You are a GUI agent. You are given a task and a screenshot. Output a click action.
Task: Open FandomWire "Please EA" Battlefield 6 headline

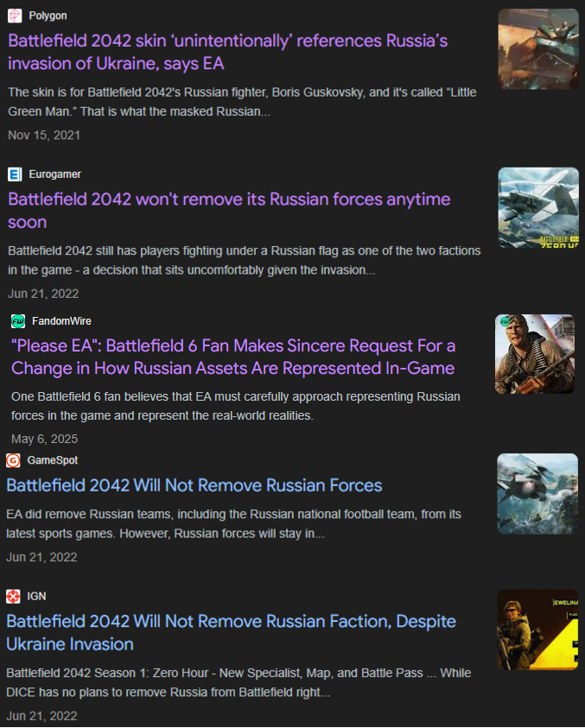click(232, 357)
